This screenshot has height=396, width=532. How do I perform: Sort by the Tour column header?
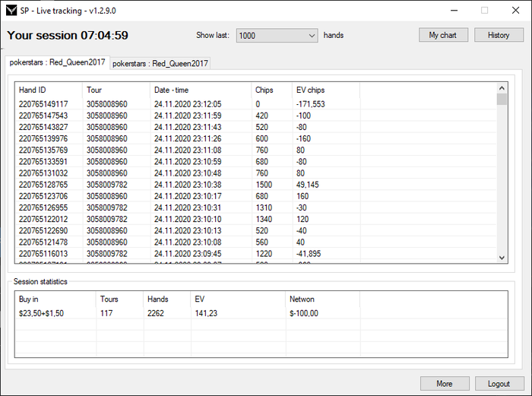(x=116, y=90)
